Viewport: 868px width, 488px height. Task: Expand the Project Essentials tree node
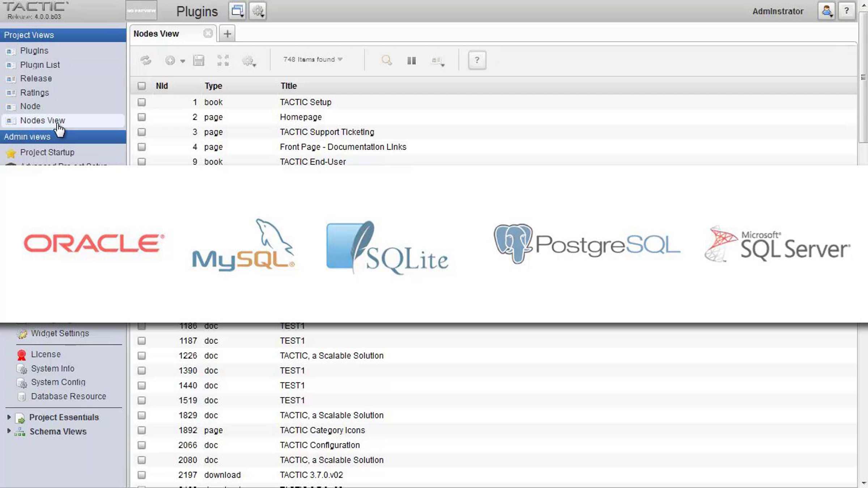9,417
